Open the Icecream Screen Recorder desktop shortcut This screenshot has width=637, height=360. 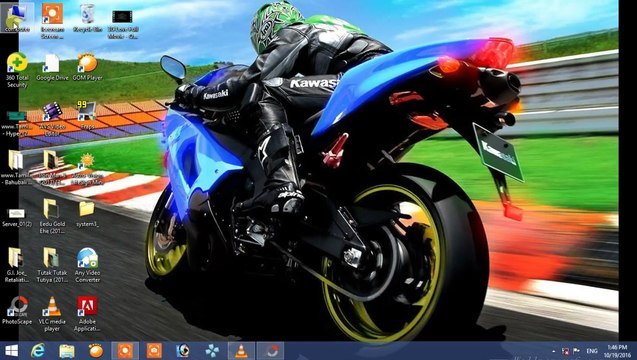(x=52, y=20)
